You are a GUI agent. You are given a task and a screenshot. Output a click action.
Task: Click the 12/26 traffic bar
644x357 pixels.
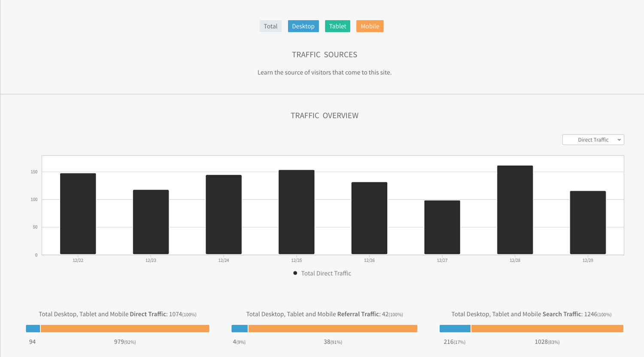tap(369, 218)
